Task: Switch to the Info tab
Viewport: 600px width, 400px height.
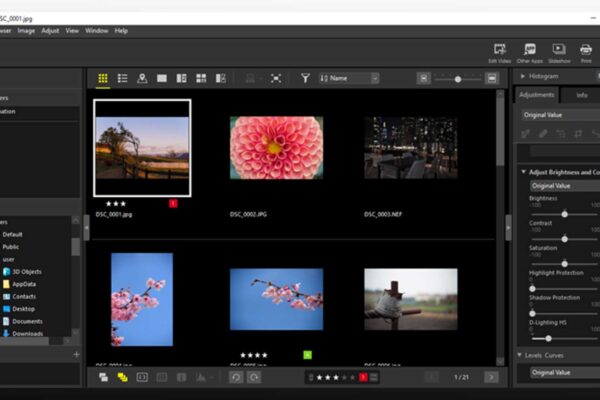Action: [x=582, y=95]
